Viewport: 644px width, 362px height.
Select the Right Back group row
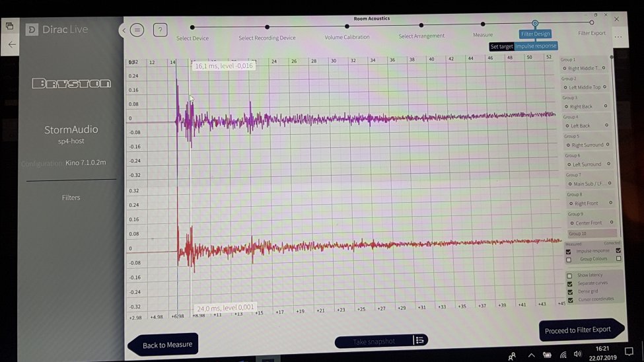point(587,106)
